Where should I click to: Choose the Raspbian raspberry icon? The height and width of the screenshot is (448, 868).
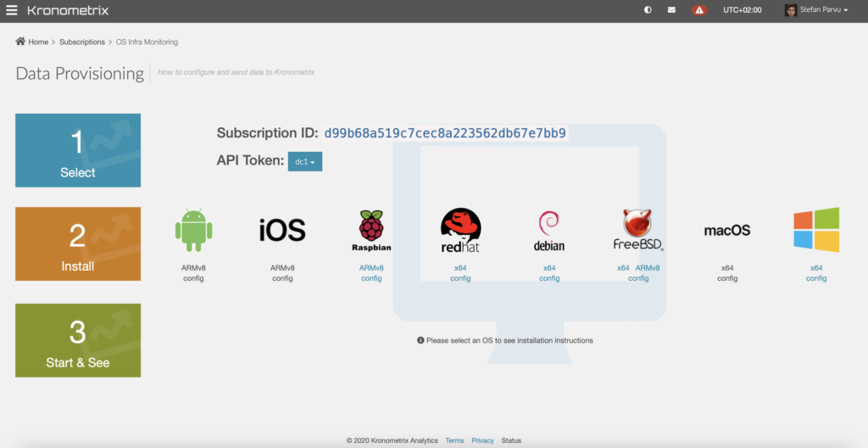[371, 231]
